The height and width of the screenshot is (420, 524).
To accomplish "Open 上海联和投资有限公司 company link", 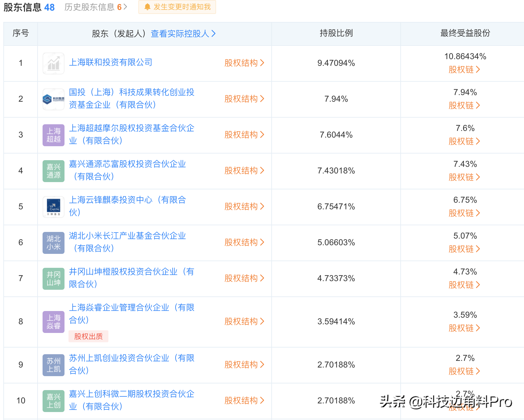I will click(x=111, y=62).
